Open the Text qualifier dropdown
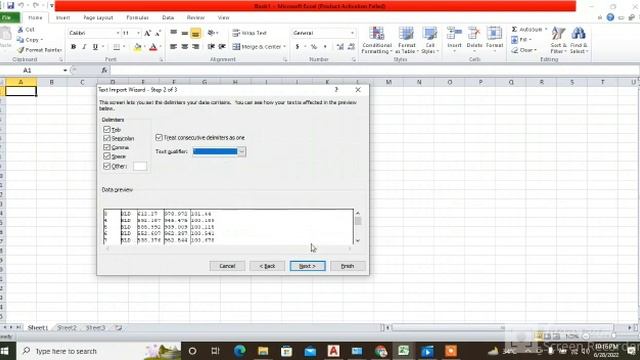640x360 pixels. click(x=242, y=152)
